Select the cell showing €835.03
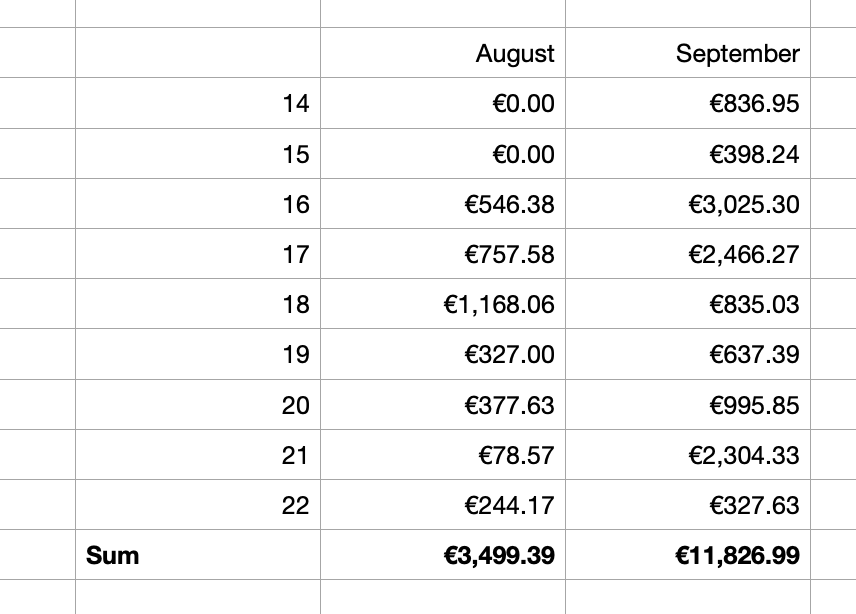Screen dimensions: 856x614 point(688,304)
